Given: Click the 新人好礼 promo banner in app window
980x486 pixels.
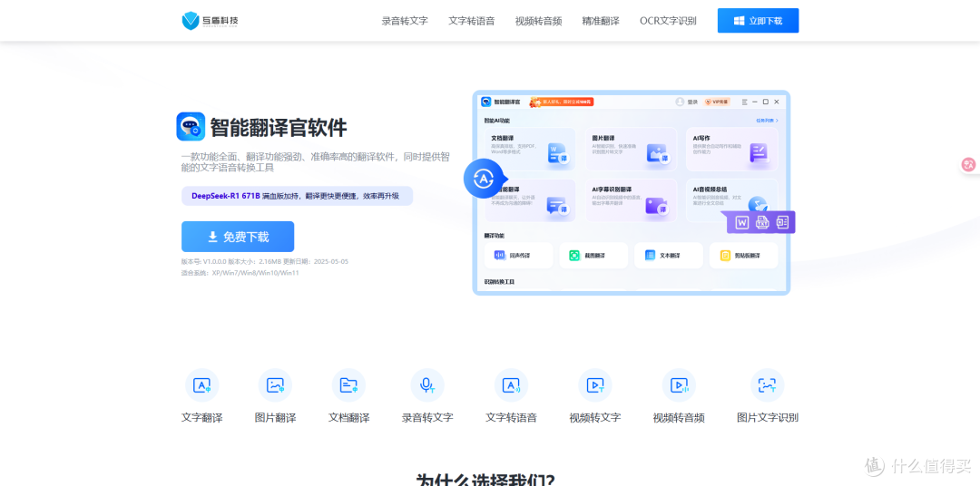Looking at the screenshot, I should 561,102.
